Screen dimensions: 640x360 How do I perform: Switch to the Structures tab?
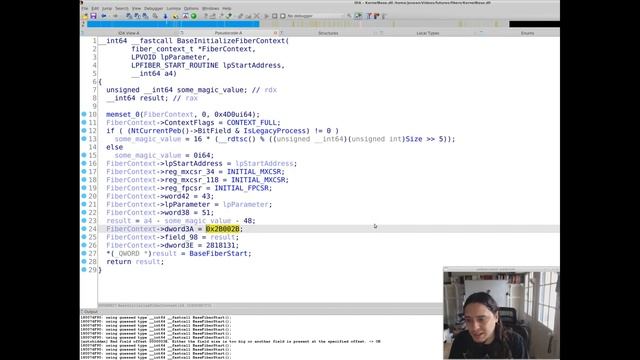[x=328, y=33]
